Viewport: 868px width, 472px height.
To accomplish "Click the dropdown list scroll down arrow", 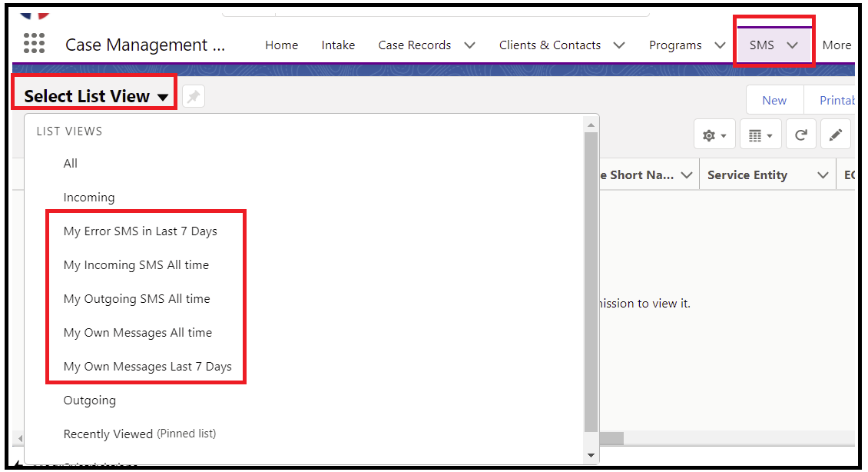I will [591, 455].
